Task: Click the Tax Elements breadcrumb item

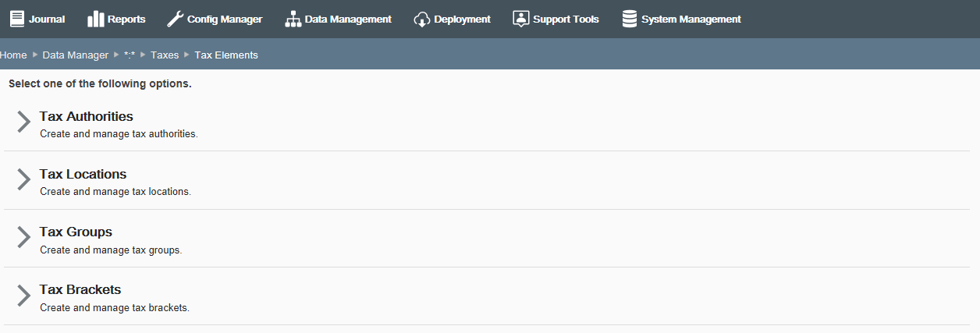Action: click(x=226, y=55)
